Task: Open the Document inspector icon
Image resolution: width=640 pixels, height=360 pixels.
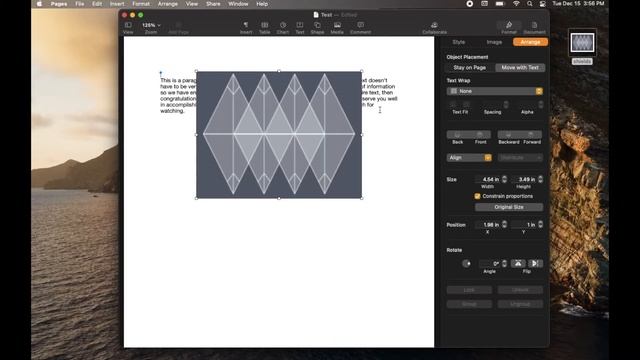Action: click(x=534, y=25)
